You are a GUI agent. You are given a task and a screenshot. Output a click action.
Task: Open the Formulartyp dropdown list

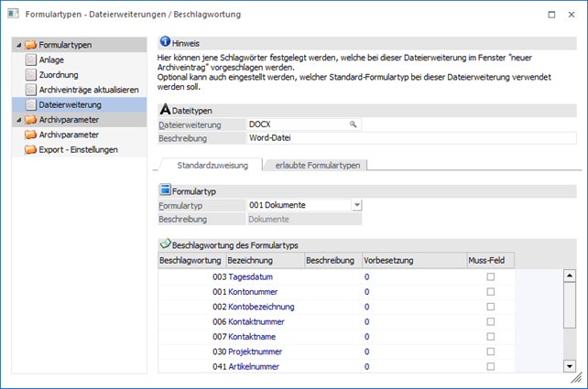(x=357, y=205)
